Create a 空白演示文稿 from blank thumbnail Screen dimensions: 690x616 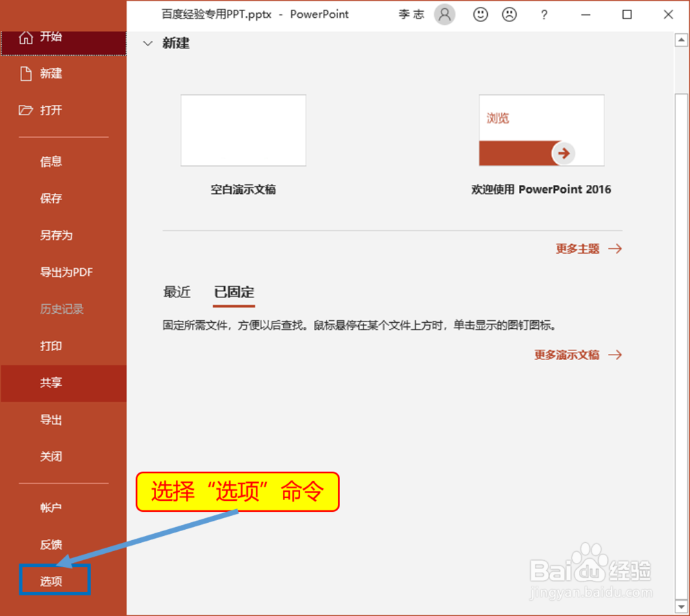pyautogui.click(x=244, y=130)
